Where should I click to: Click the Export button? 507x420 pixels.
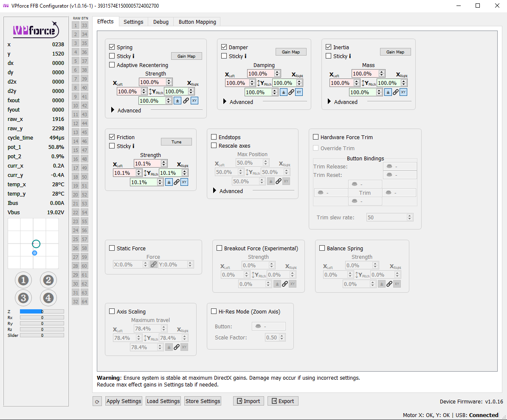click(283, 401)
